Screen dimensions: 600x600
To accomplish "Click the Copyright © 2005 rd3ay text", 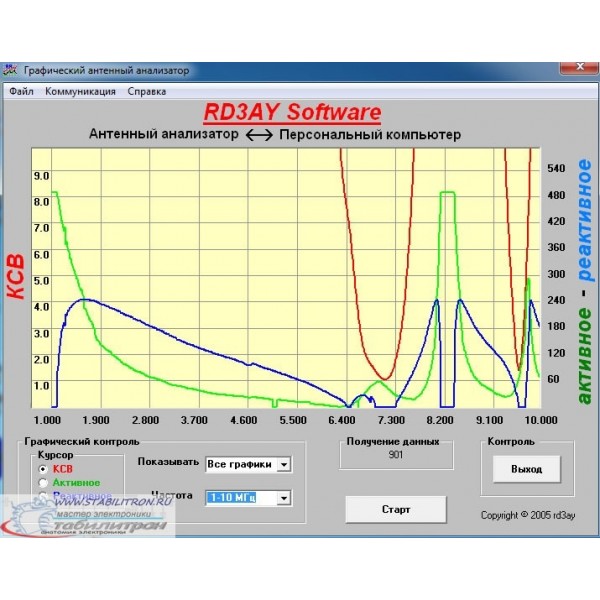I will coord(528,515).
